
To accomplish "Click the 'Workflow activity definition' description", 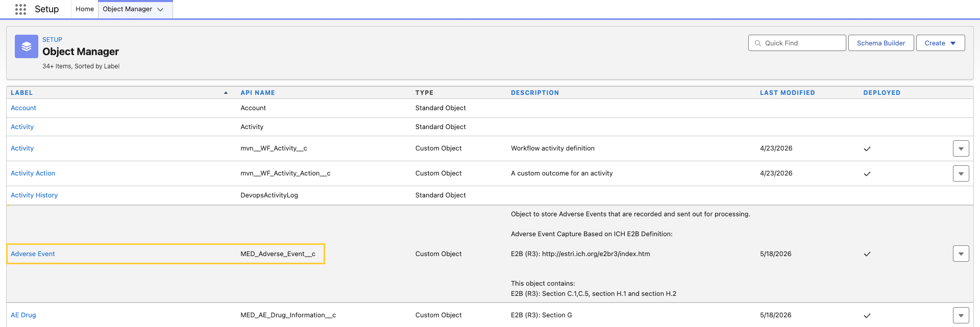I will pos(553,148).
